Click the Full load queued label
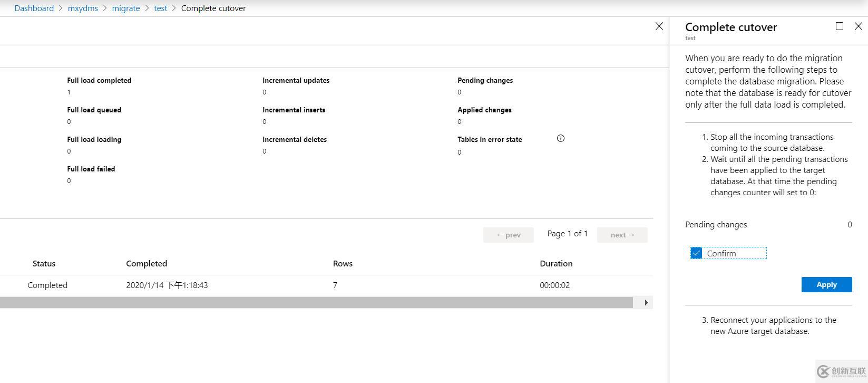The height and width of the screenshot is (383, 868). pos(94,110)
